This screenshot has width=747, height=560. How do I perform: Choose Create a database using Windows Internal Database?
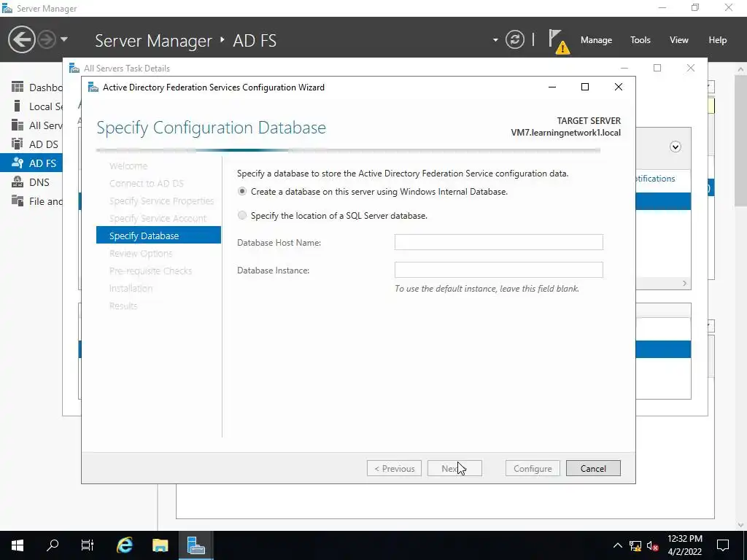click(x=242, y=192)
